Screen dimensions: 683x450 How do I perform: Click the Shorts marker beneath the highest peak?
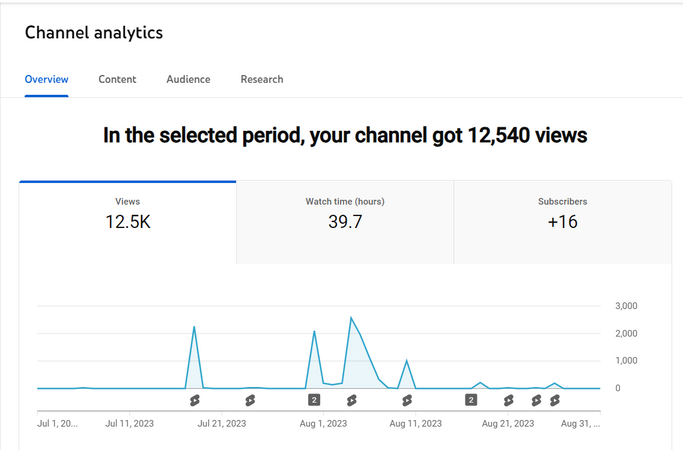tap(352, 400)
